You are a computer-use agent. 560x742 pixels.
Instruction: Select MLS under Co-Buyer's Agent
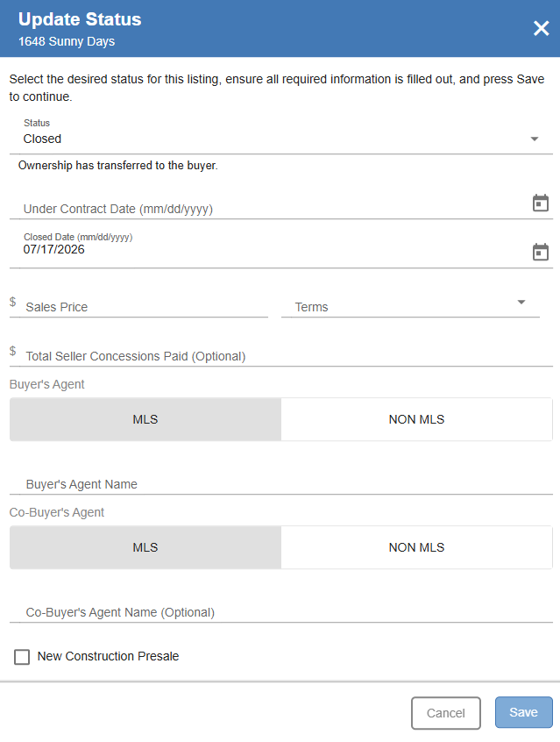coord(145,547)
